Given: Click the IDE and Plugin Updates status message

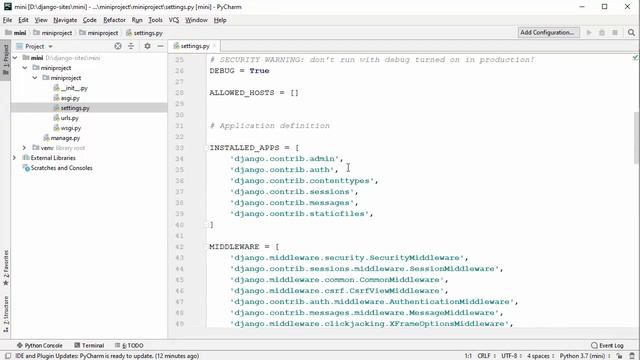Looking at the screenshot, I should (x=107, y=356).
